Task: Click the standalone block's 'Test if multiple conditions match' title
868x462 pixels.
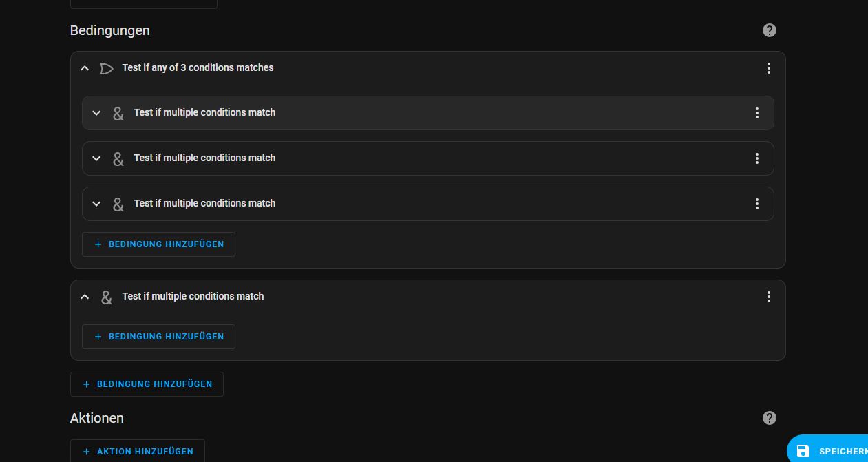Action: 193,296
